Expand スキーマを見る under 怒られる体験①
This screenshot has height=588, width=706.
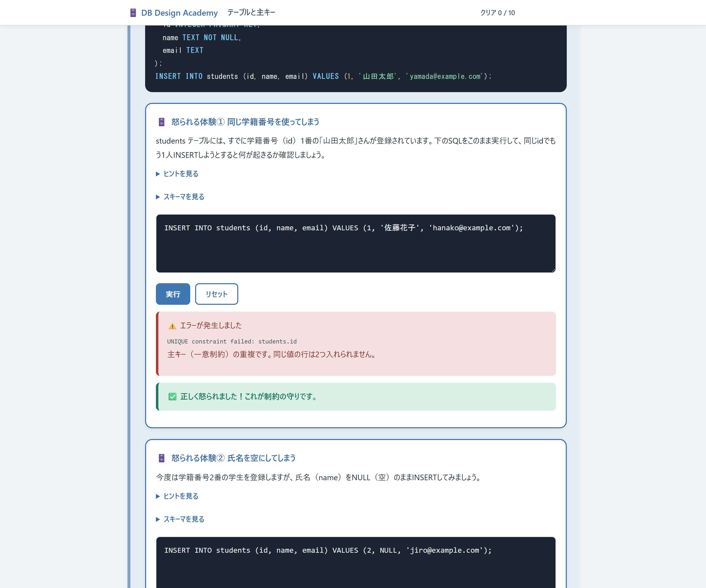tap(180, 197)
